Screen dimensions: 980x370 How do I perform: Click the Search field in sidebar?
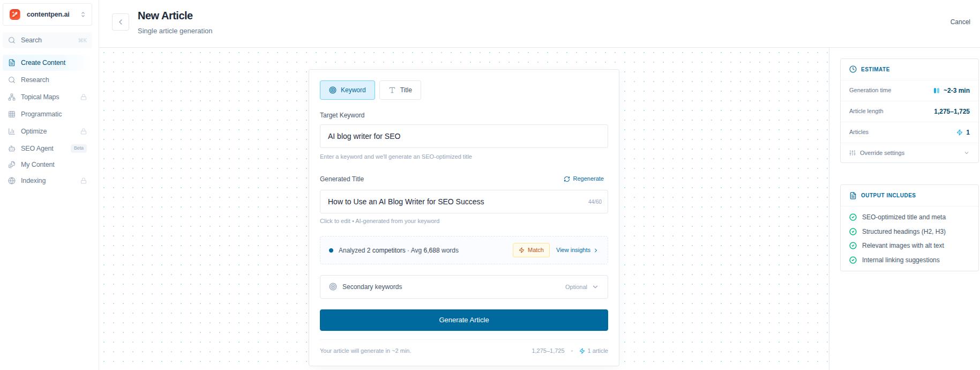(x=47, y=40)
